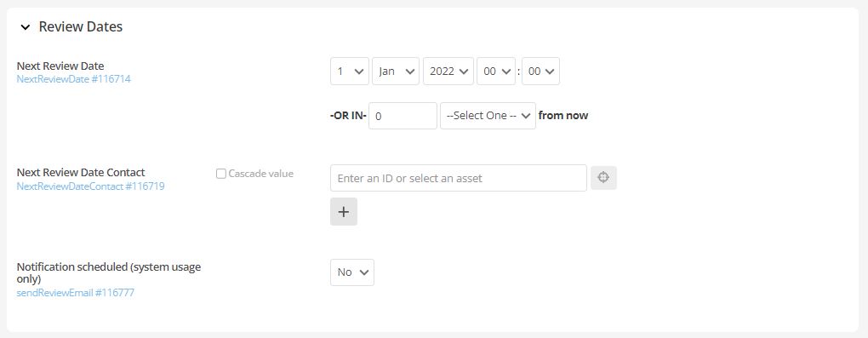
Task: Open the Notification scheduled No dropdown
Action: [x=352, y=272]
